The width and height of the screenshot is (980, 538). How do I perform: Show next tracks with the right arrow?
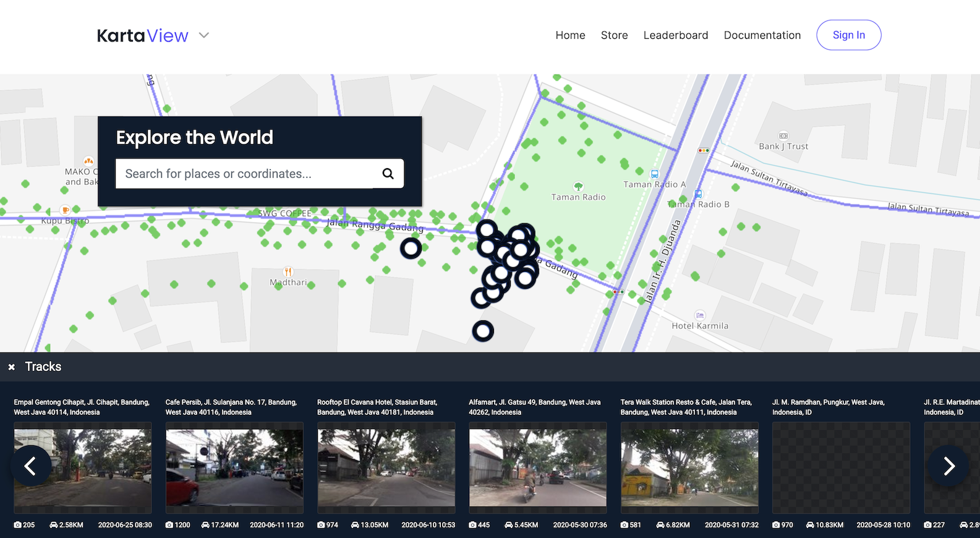pos(948,466)
